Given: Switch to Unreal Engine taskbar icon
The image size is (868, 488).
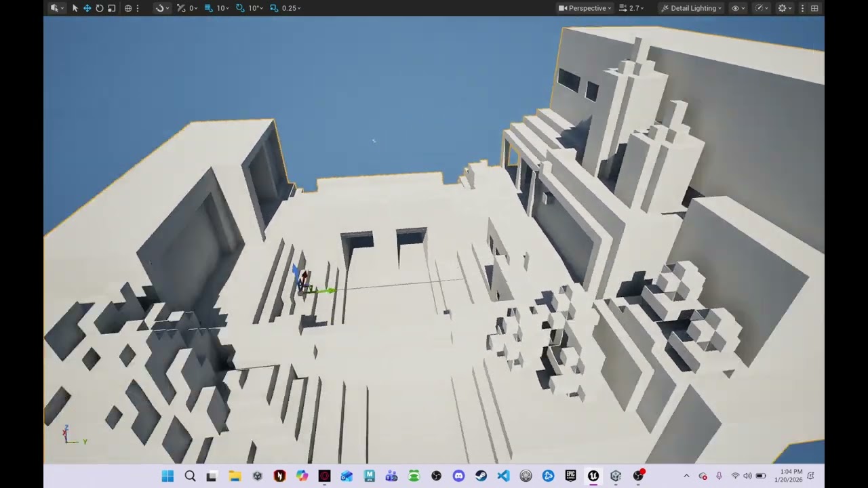Looking at the screenshot, I should click(x=593, y=476).
